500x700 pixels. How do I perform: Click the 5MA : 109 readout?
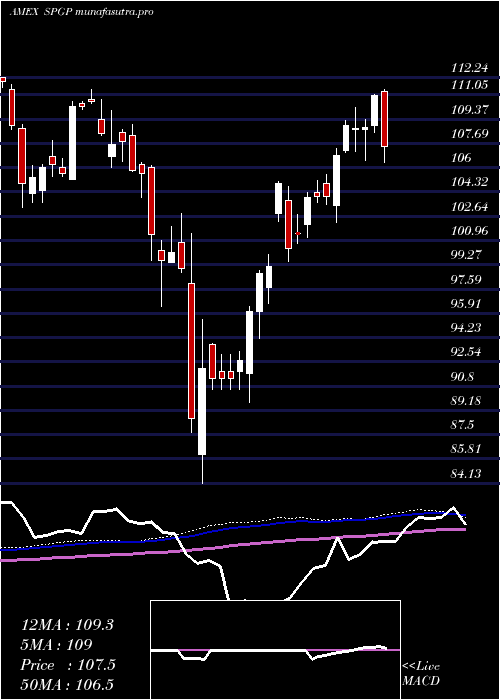56,645
